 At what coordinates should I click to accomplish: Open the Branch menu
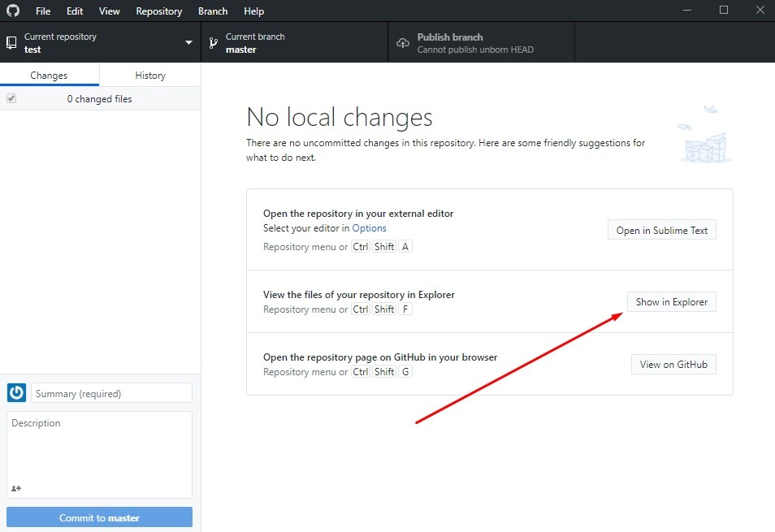pos(213,11)
